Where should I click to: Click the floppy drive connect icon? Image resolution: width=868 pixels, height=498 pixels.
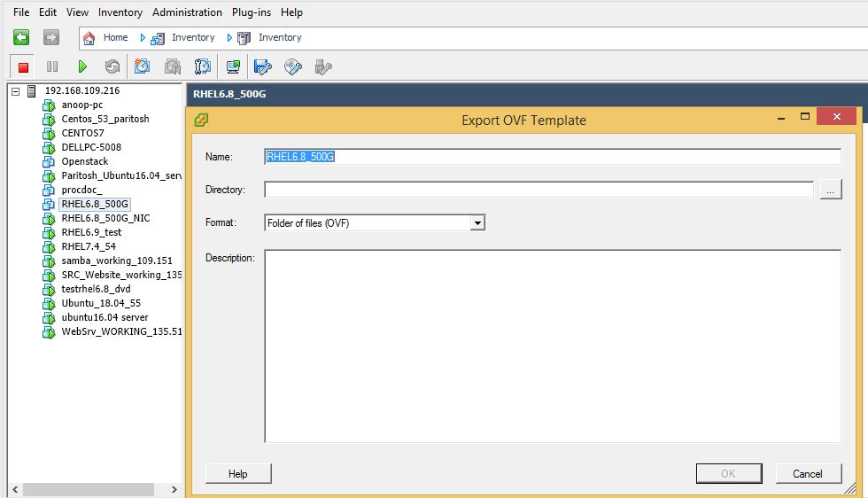262,67
